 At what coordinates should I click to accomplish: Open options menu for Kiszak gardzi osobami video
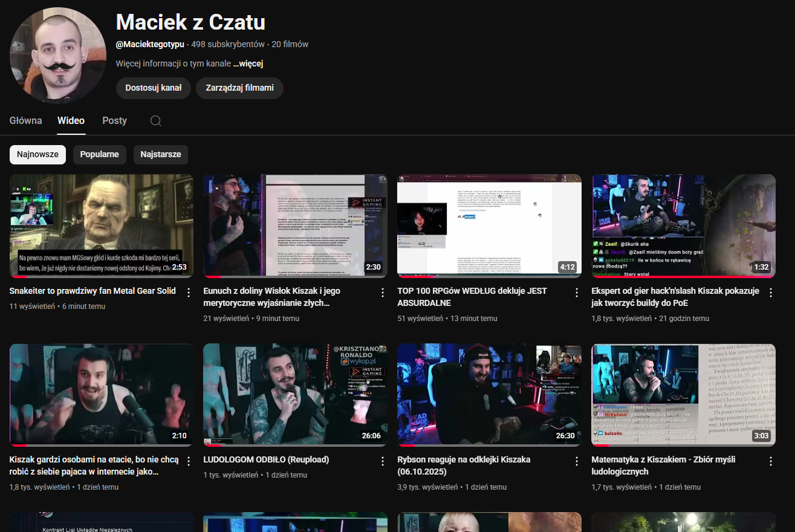click(188, 461)
